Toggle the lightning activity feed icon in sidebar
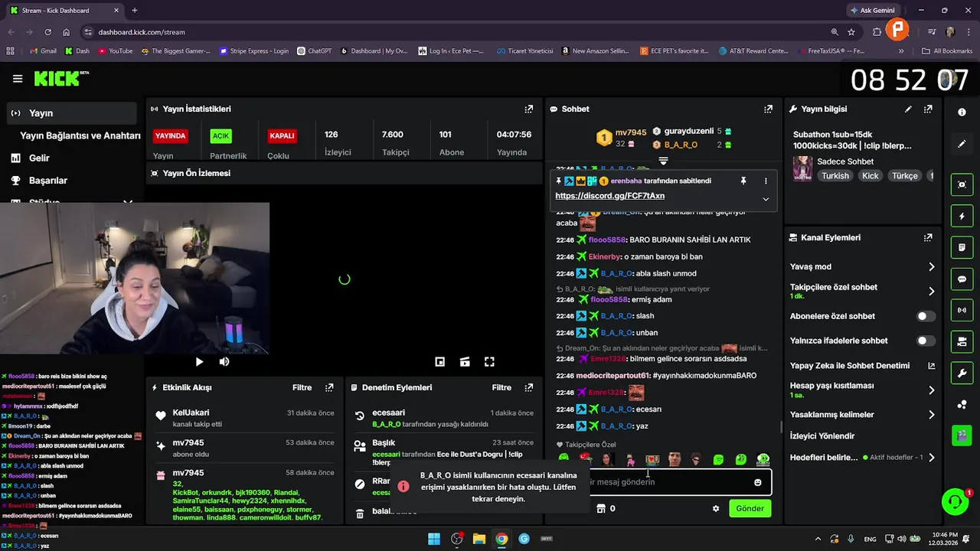 [962, 217]
